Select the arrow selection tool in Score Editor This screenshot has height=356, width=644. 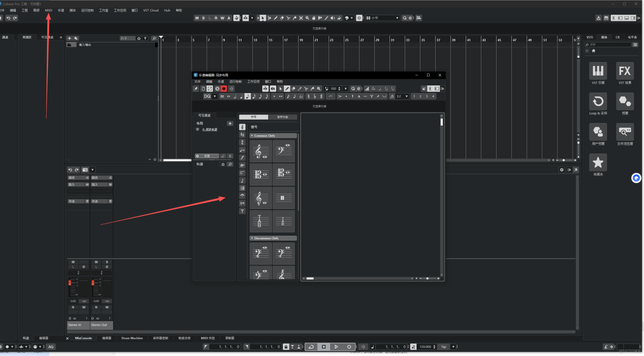point(281,89)
